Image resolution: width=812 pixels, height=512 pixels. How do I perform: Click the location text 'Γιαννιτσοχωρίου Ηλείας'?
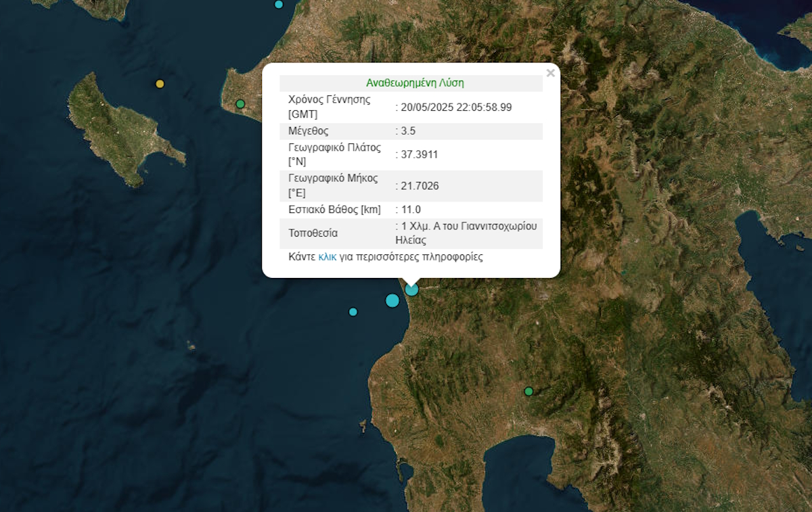tap(467, 233)
